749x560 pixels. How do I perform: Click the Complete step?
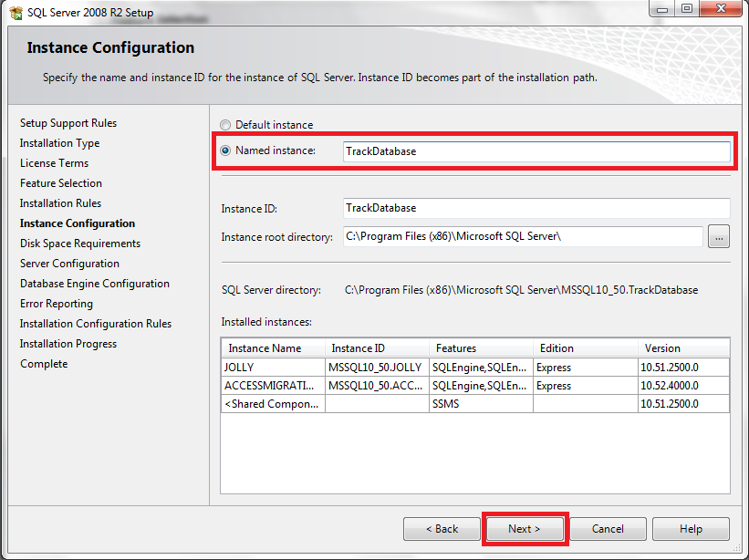[44, 364]
